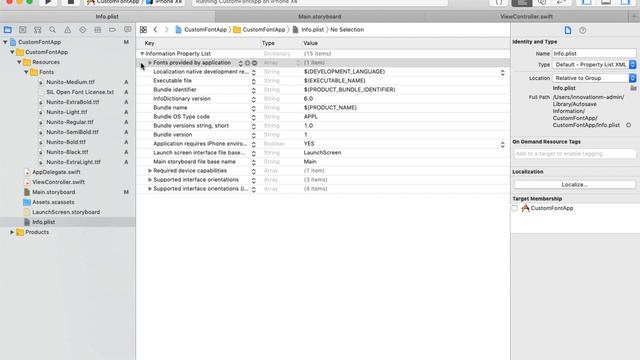Select Nunito-ExtraBold.ttf in navigator
The image size is (640, 360).
[x=73, y=102]
